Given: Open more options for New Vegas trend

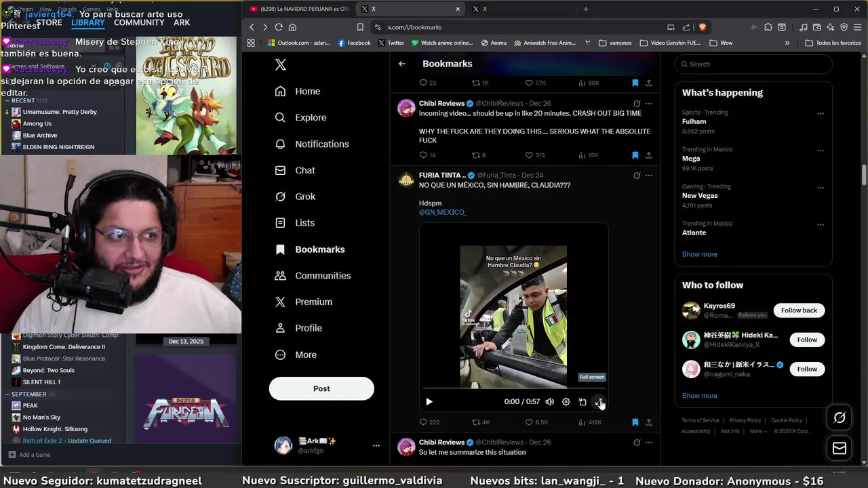Looking at the screenshot, I should click(x=821, y=188).
